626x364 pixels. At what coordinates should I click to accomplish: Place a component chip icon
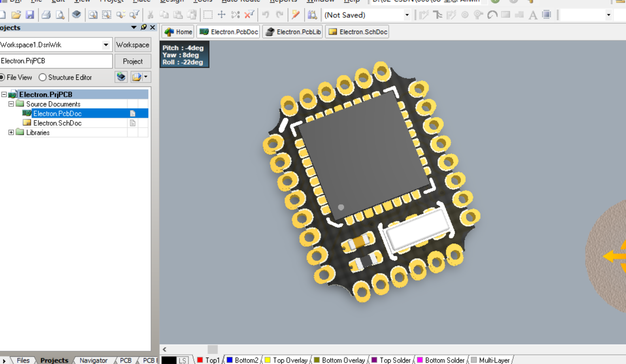tap(547, 15)
